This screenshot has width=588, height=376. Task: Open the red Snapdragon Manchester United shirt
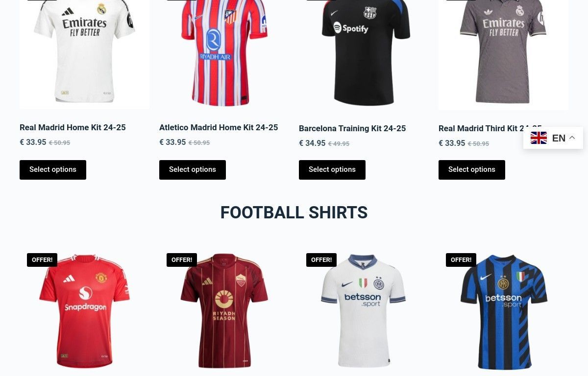(85, 311)
